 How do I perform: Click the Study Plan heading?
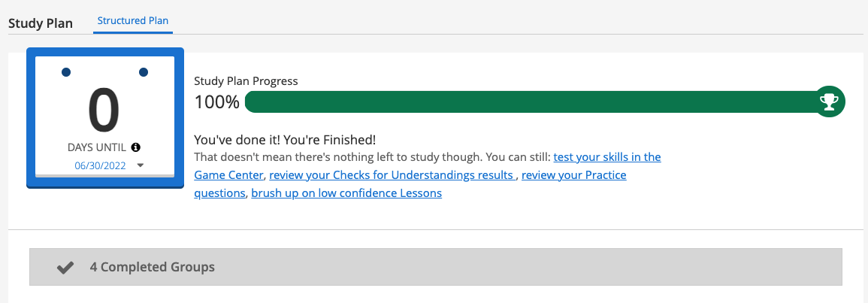[41, 23]
